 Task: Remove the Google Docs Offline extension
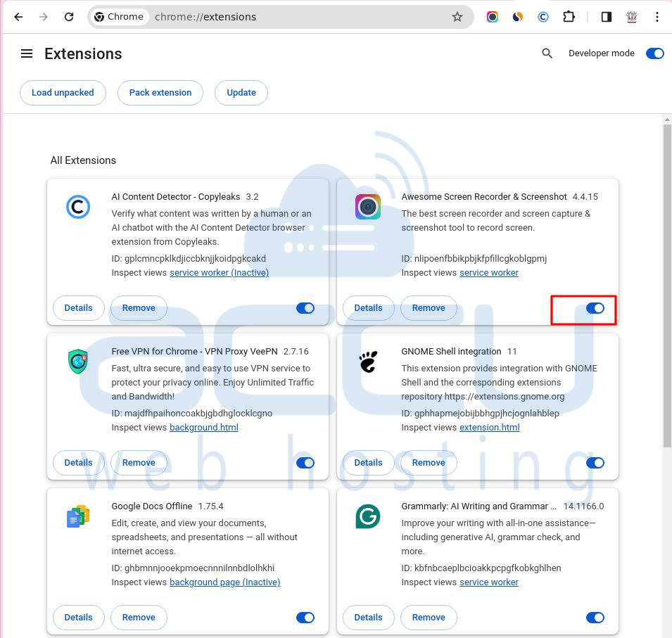point(139,618)
